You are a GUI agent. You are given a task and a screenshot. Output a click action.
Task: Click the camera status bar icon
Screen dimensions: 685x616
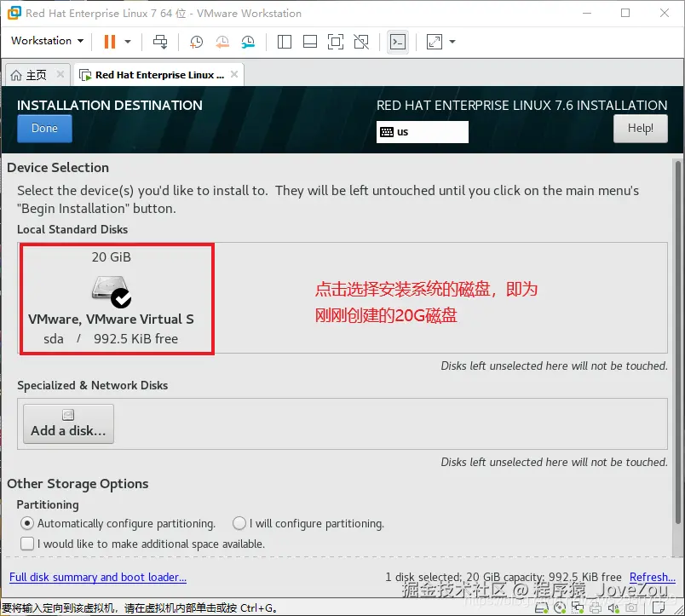click(631, 608)
